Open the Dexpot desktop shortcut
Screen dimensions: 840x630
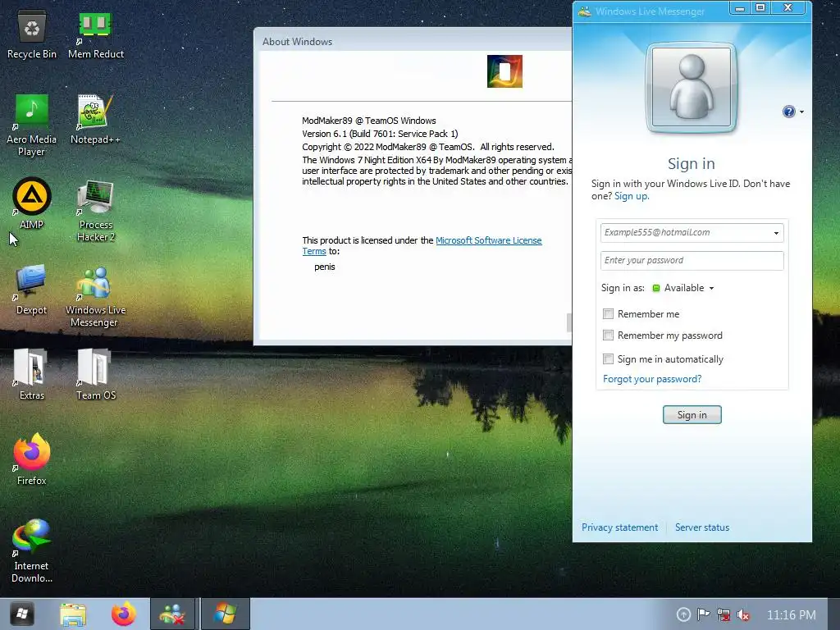coord(32,290)
